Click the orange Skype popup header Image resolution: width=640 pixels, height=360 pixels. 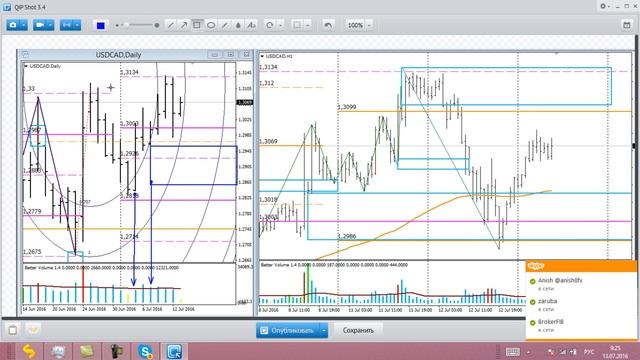[581, 267]
